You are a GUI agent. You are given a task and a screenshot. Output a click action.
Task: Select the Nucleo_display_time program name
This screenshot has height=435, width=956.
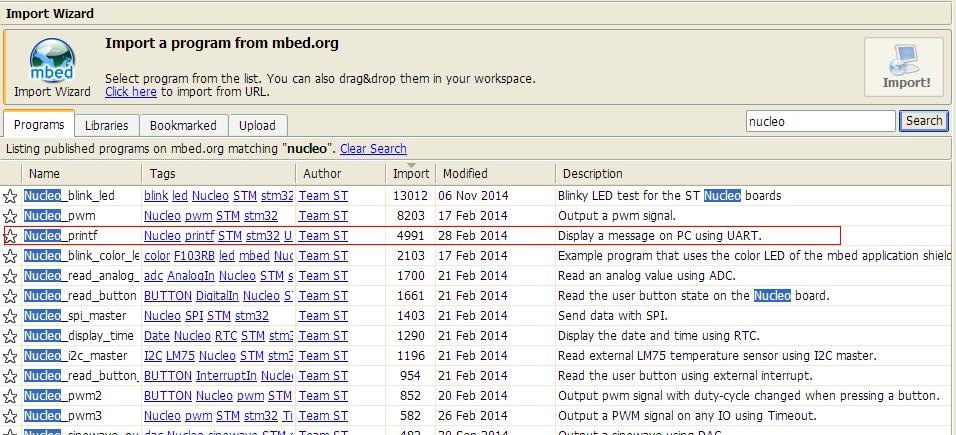point(79,336)
